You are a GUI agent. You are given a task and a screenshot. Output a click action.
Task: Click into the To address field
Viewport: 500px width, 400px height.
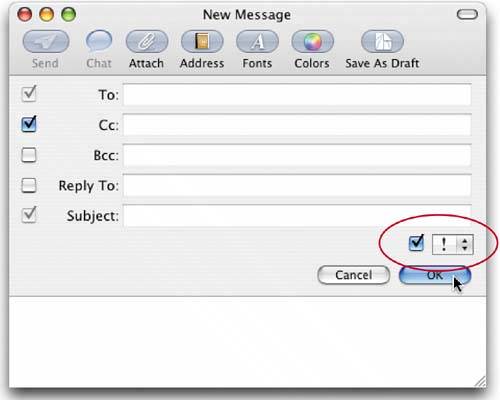click(297, 95)
